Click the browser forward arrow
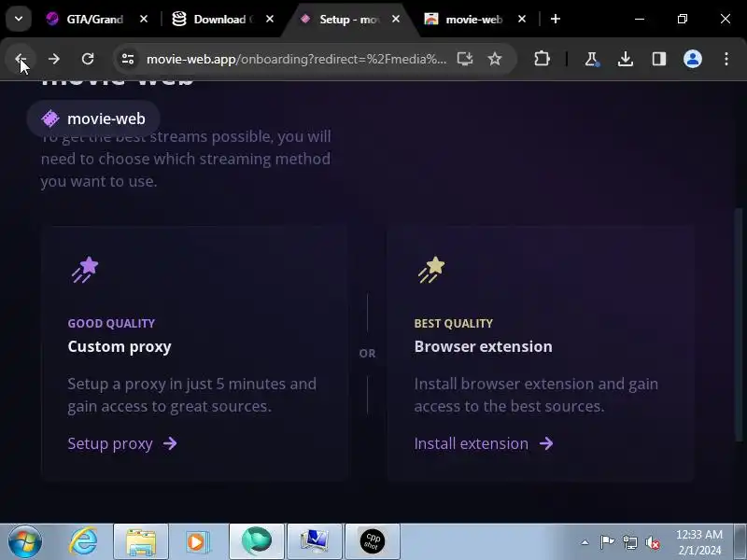Viewport: 747px width, 560px height. click(54, 59)
